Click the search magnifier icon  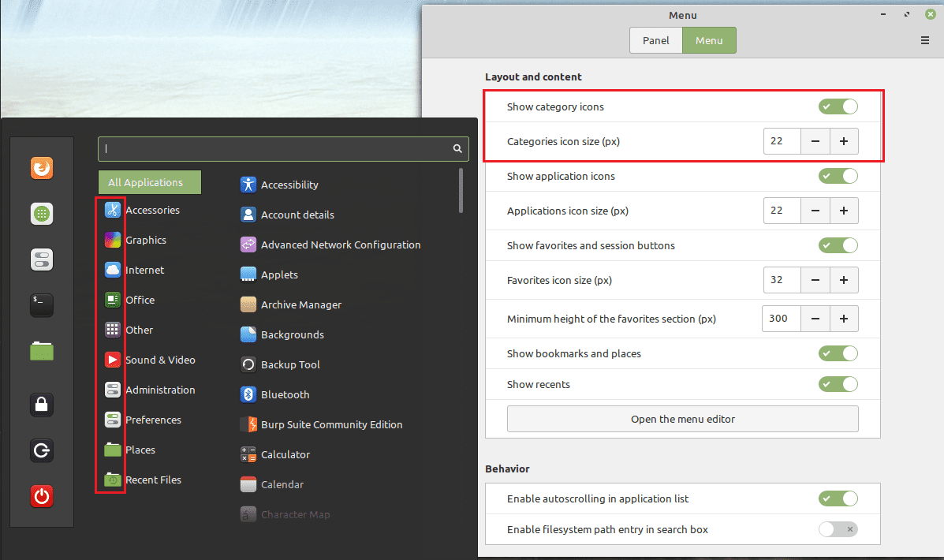point(457,149)
